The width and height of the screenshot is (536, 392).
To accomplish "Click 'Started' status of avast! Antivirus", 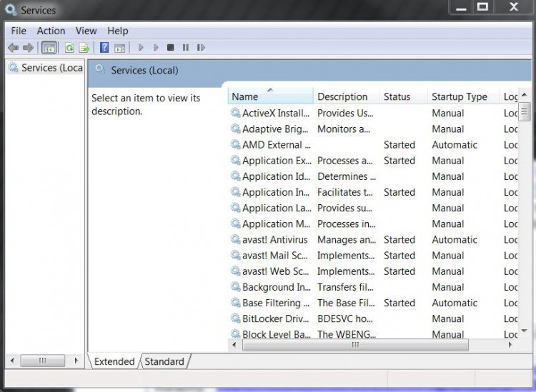I will point(399,239).
